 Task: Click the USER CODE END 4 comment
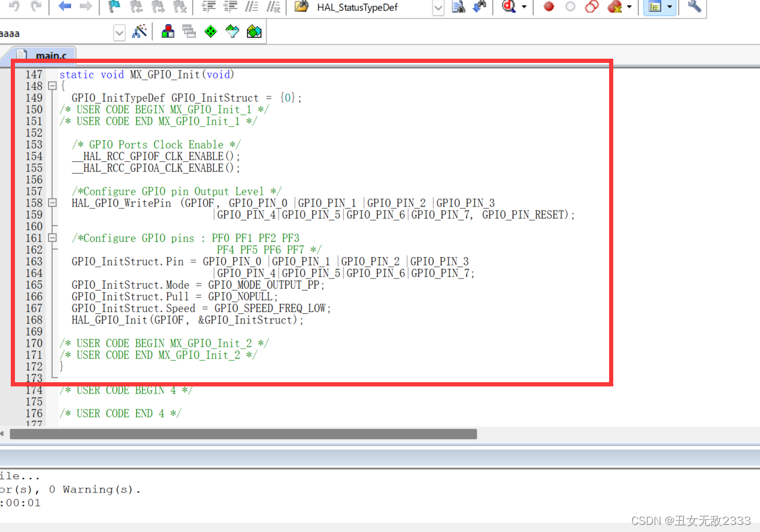click(120, 414)
